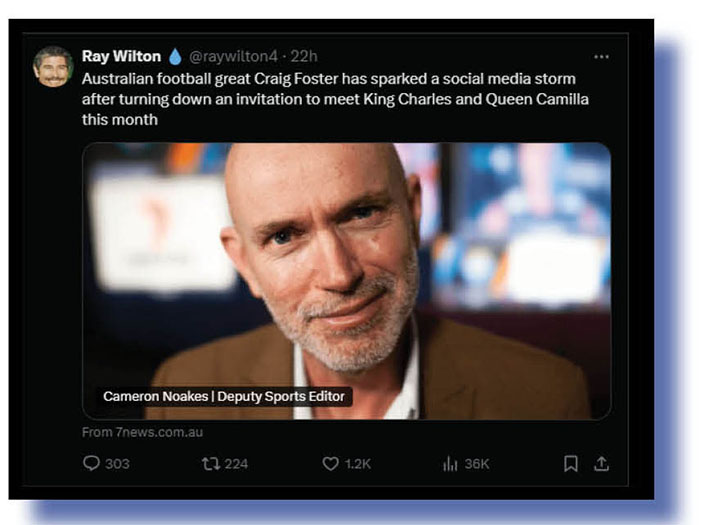Click the 1.2K likes count
The width and height of the screenshot is (709, 525).
click(x=358, y=464)
